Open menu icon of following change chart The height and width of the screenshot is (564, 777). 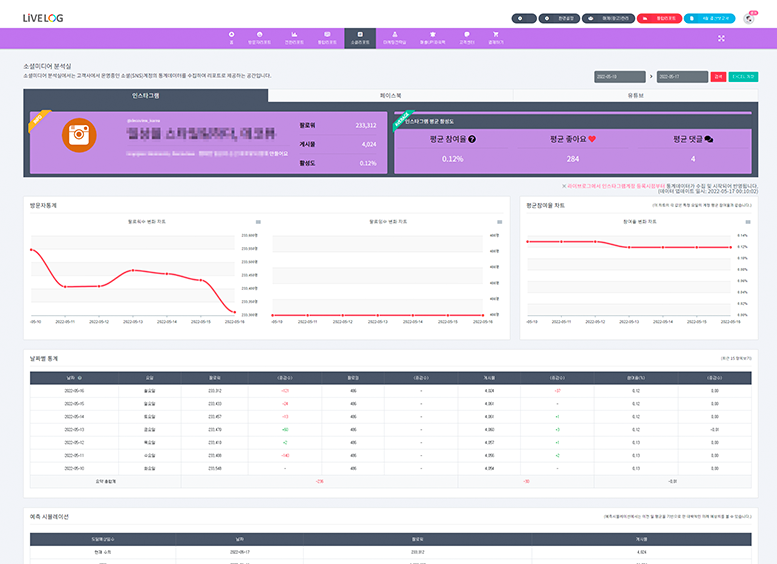tap(500, 222)
